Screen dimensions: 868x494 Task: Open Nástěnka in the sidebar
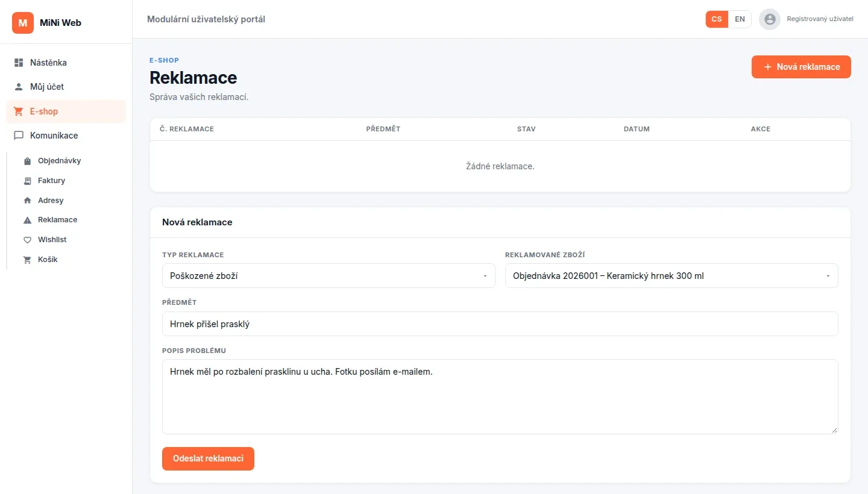tap(66, 63)
